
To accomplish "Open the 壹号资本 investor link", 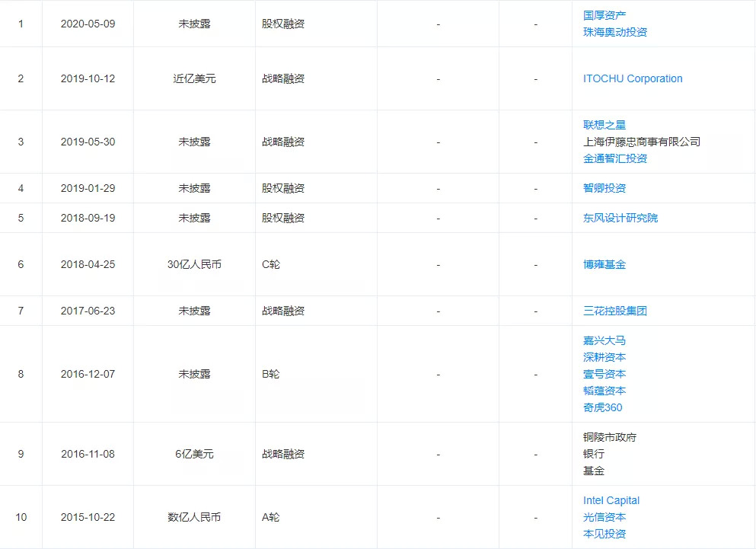I will click(x=604, y=374).
